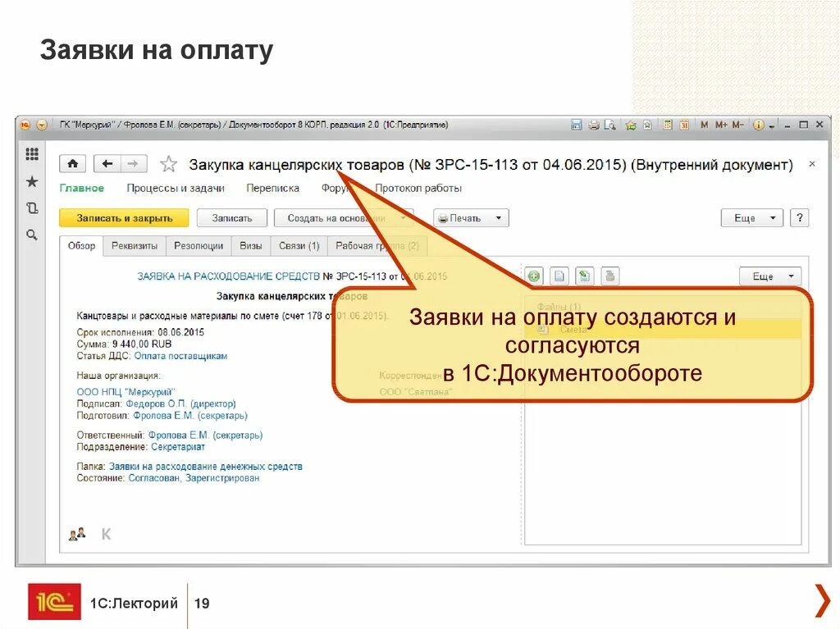The width and height of the screenshot is (840, 629).
Task: Open Фролова Е.М. link in Подготовил row
Action: [190, 415]
